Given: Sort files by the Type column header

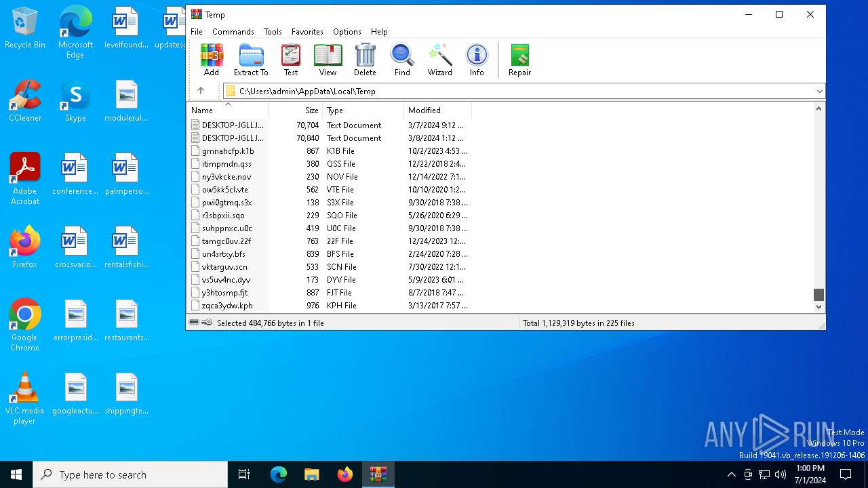Looking at the screenshot, I should [x=363, y=110].
